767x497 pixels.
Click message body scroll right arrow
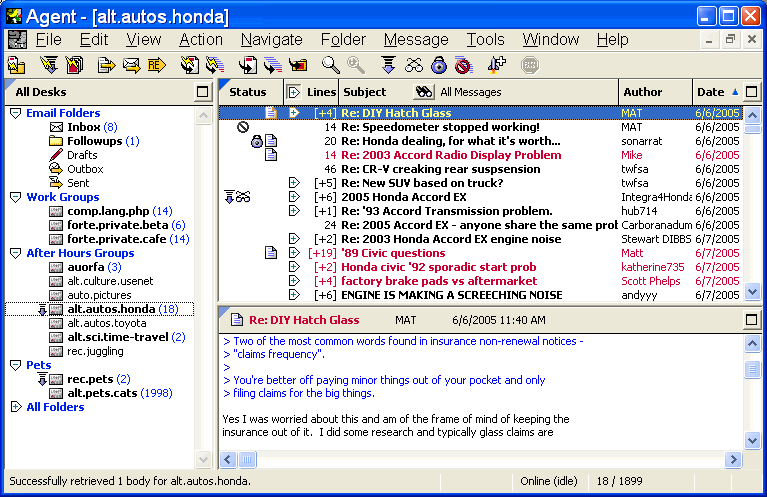click(x=733, y=459)
